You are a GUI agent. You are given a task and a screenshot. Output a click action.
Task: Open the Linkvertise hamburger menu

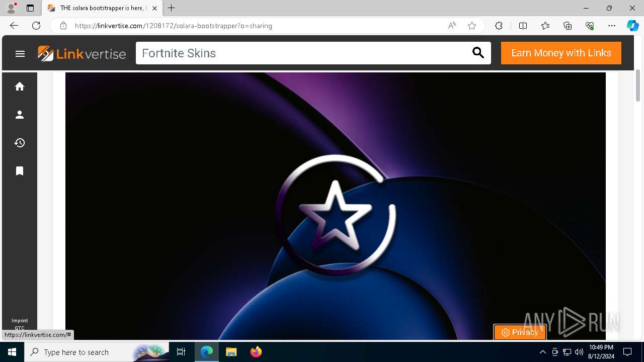tap(20, 54)
